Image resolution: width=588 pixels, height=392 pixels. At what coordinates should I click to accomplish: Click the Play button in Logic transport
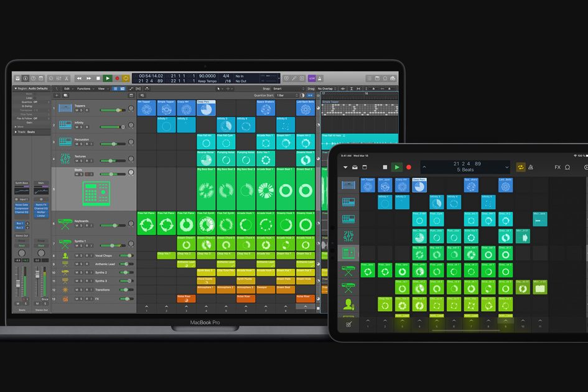pos(108,78)
